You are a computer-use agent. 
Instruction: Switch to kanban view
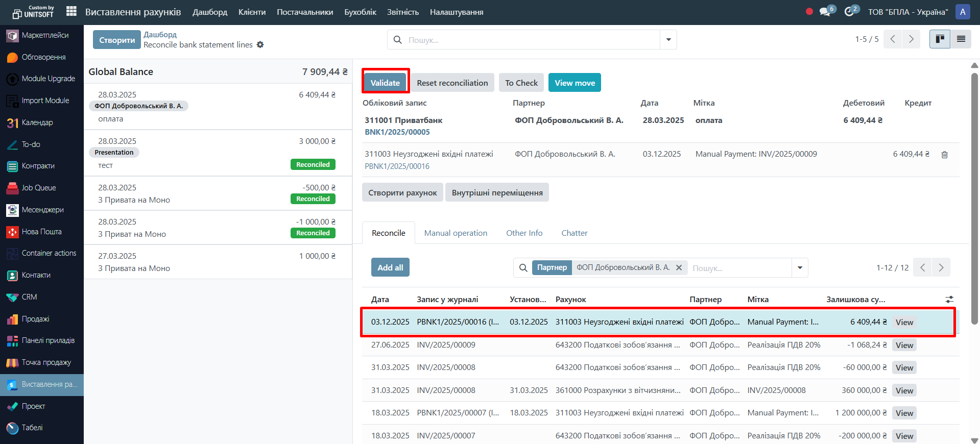pos(940,39)
